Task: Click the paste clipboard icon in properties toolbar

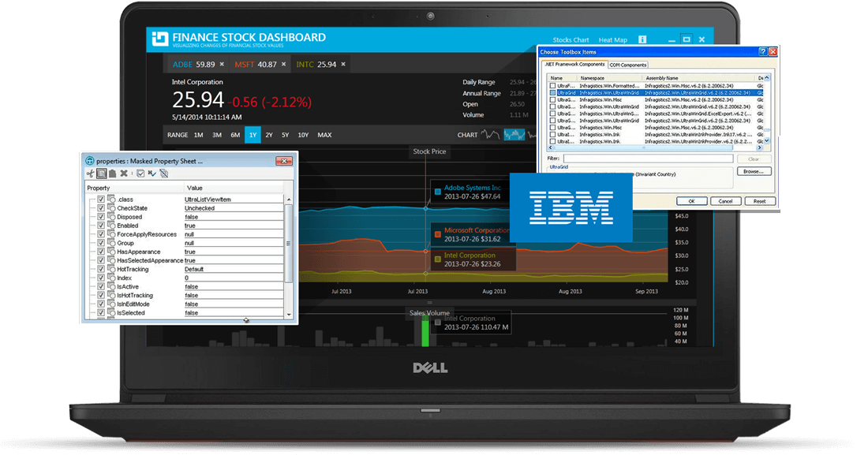Action: tap(112, 173)
